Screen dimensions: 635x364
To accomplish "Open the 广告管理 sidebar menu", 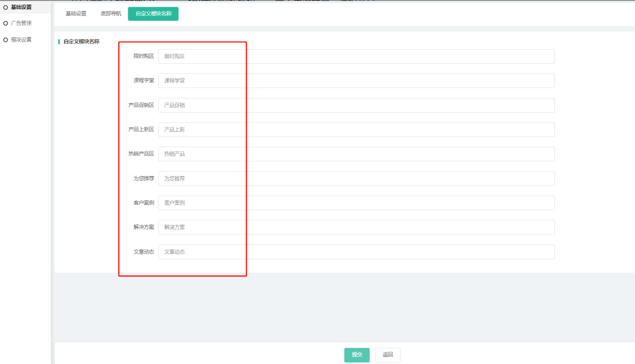I will (x=21, y=23).
